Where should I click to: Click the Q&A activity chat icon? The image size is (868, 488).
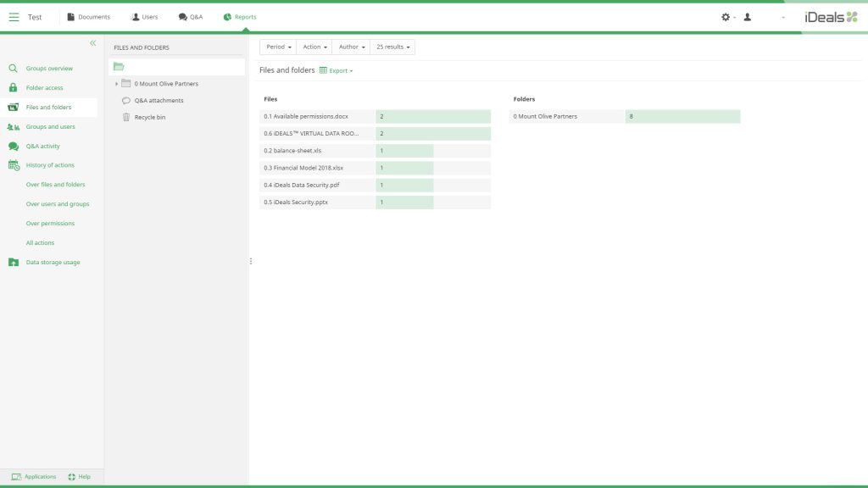[14, 146]
